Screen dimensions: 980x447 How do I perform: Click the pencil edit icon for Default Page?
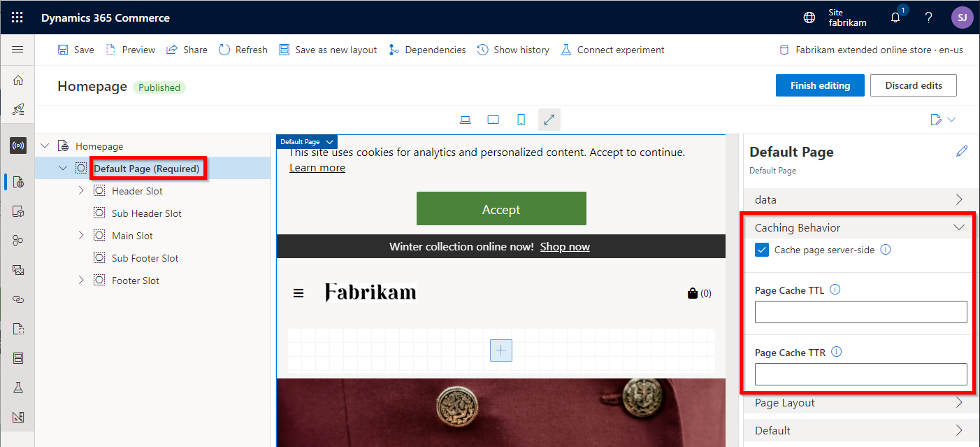click(x=962, y=151)
